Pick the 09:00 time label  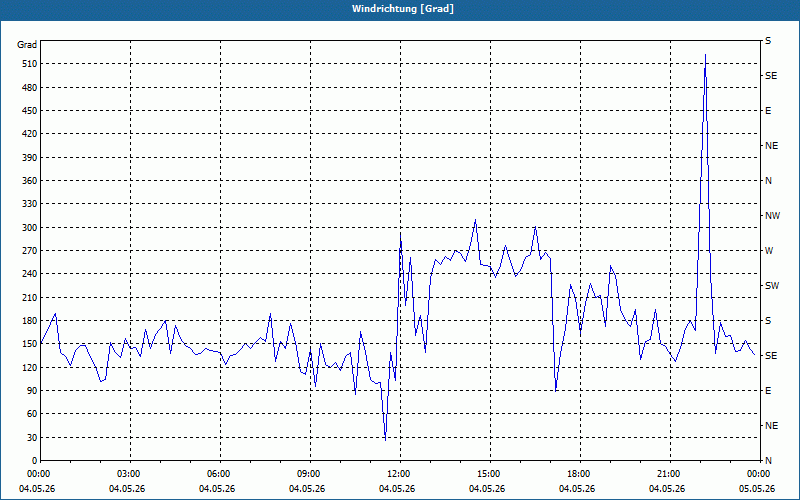coord(310,473)
